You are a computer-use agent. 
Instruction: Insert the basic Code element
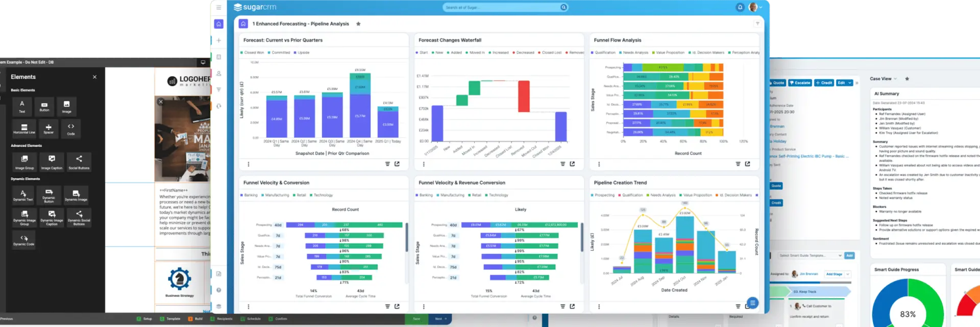pyautogui.click(x=71, y=129)
